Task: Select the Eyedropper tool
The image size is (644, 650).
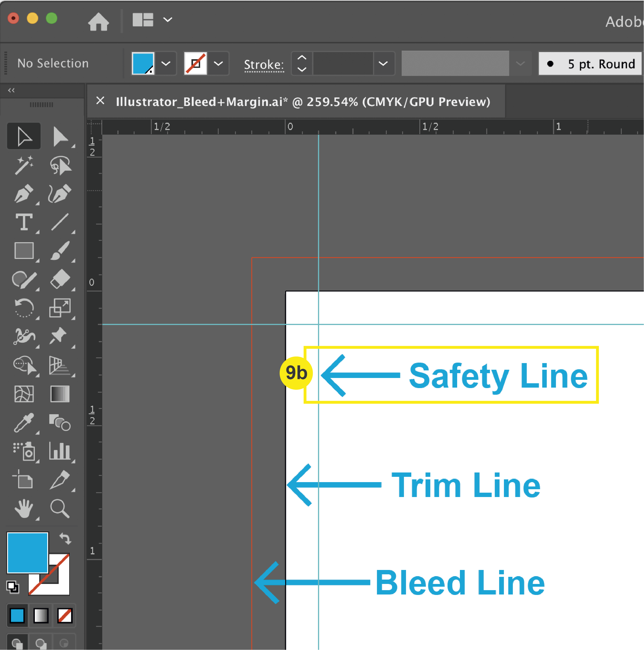Action: click(24, 423)
